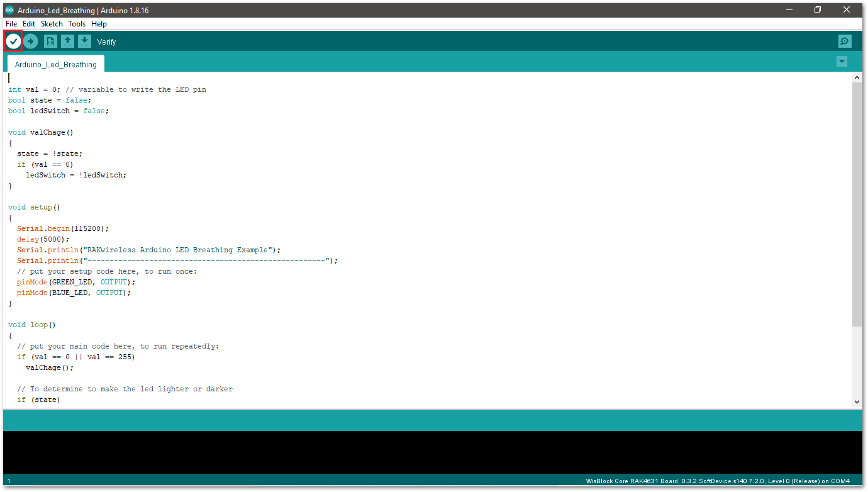
Task: Click the black console output area
Action: pyautogui.click(x=433, y=452)
